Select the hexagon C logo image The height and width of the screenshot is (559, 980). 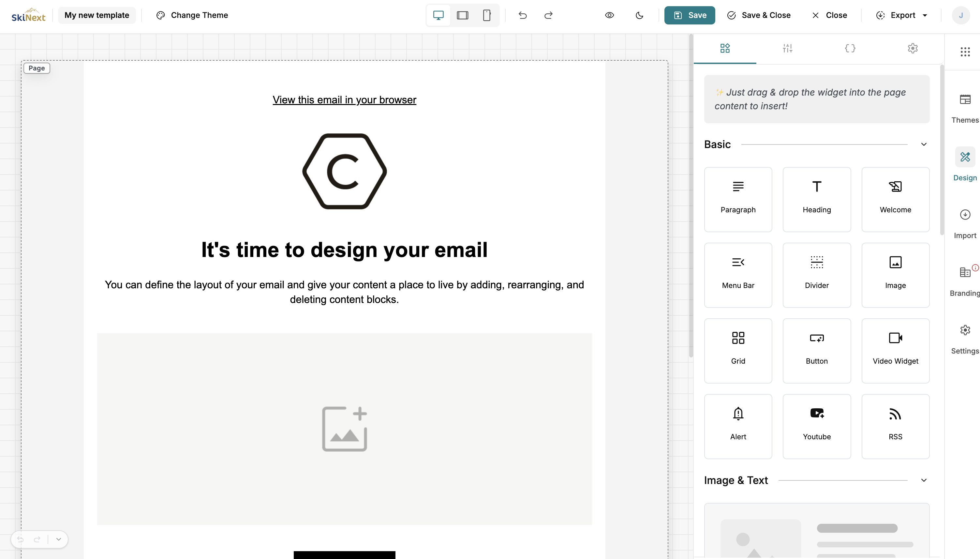point(344,171)
